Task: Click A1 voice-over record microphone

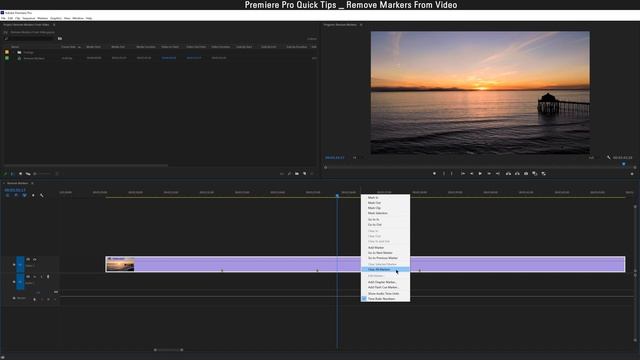Action: pos(48,277)
